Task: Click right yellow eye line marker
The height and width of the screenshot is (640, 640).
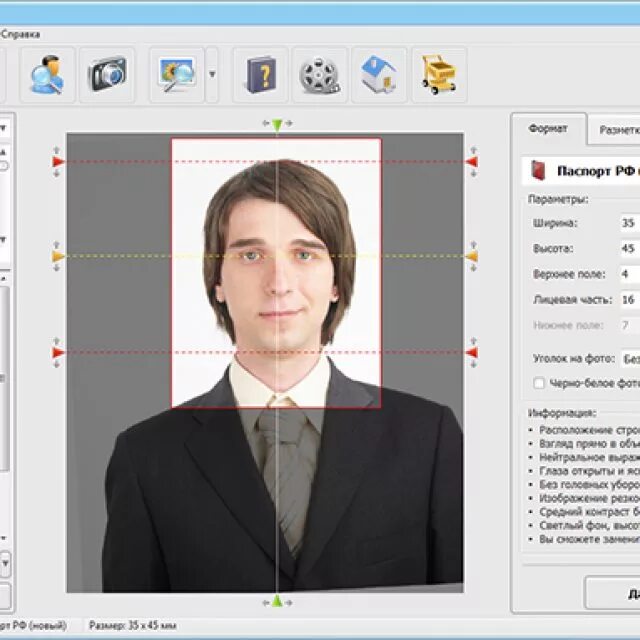Action: [472, 256]
